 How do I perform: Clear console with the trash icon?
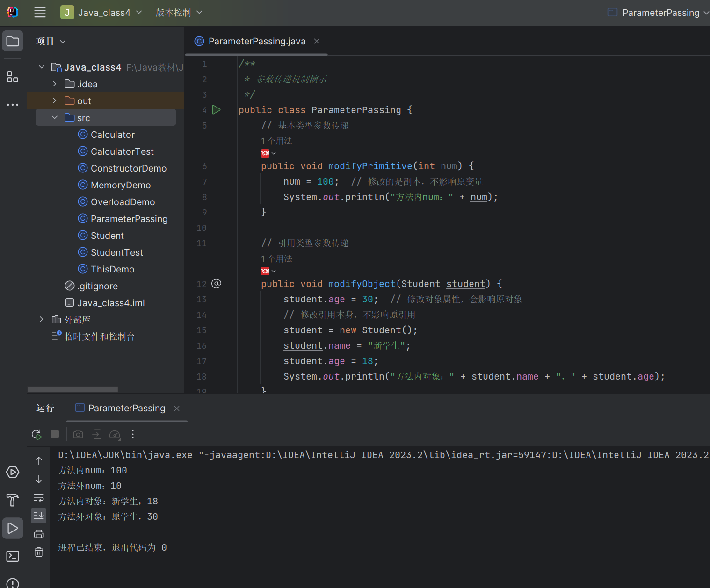(x=39, y=552)
